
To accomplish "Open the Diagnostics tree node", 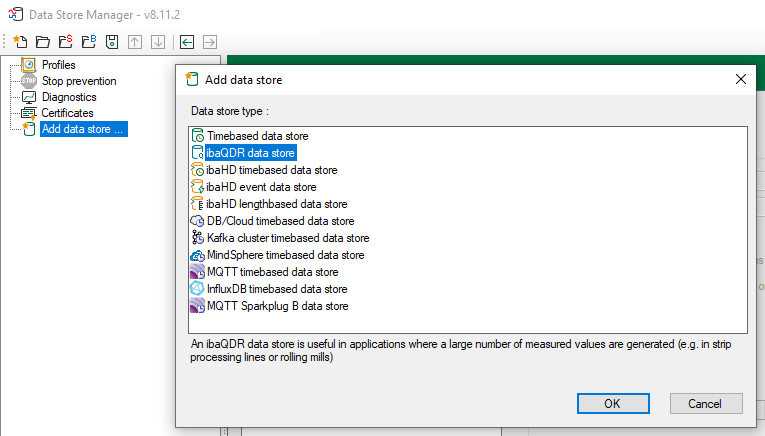I will click(69, 97).
